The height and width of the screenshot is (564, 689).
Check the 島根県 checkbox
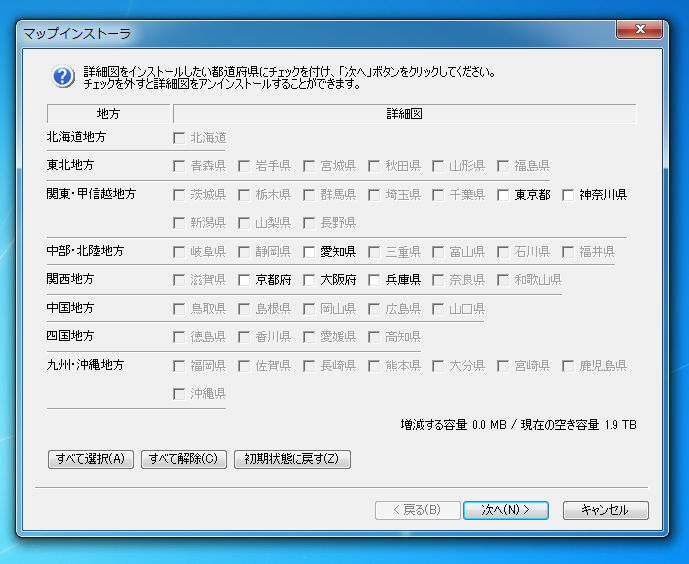[x=244, y=309]
